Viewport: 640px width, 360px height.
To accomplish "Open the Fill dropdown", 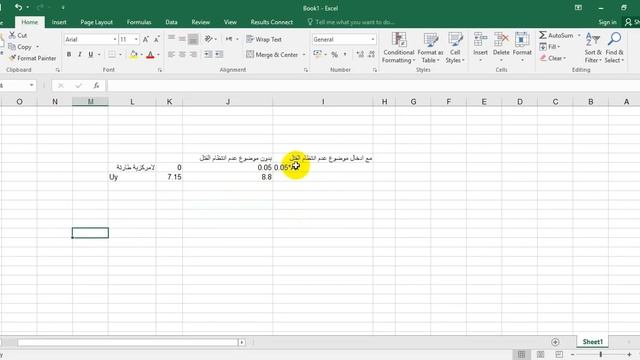I will [550, 47].
